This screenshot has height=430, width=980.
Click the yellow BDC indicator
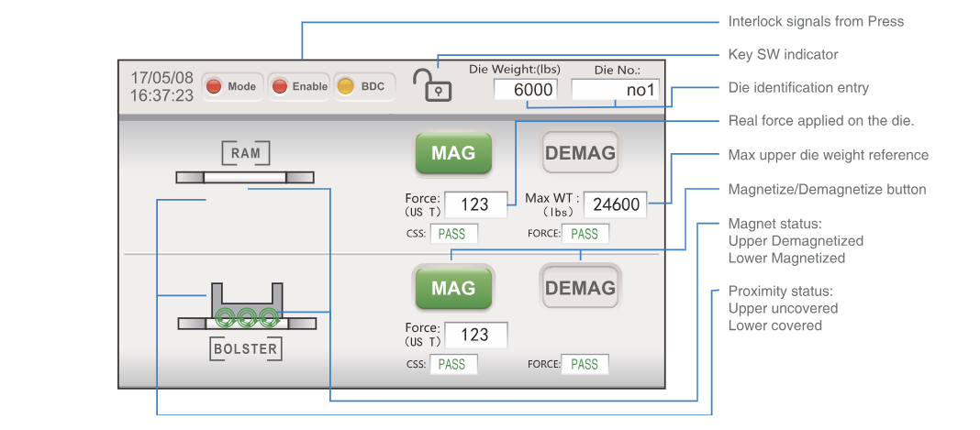tap(363, 87)
